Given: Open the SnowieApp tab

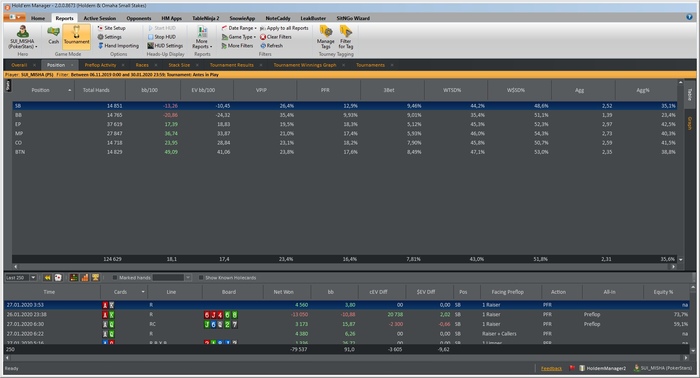Looking at the screenshot, I should 242,18.
